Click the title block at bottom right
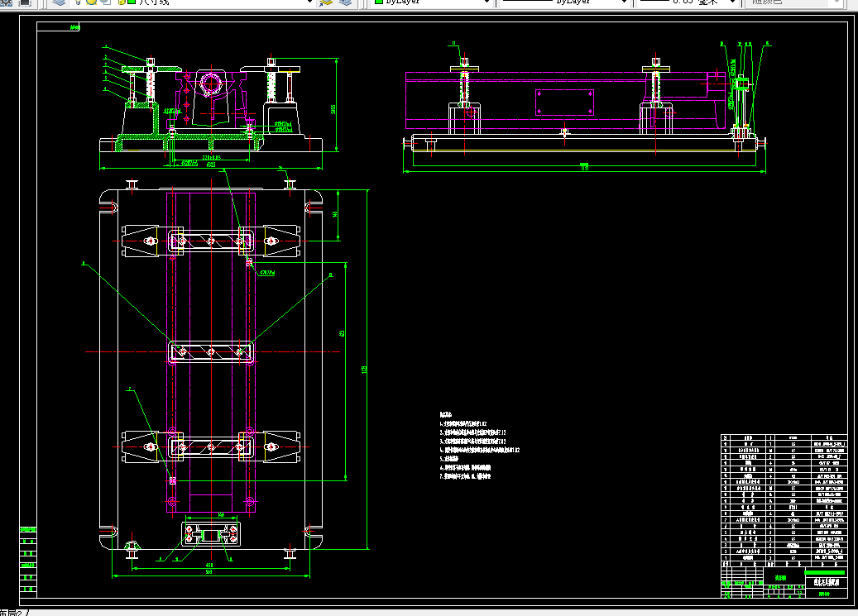The height and width of the screenshot is (616, 858). pos(783,582)
